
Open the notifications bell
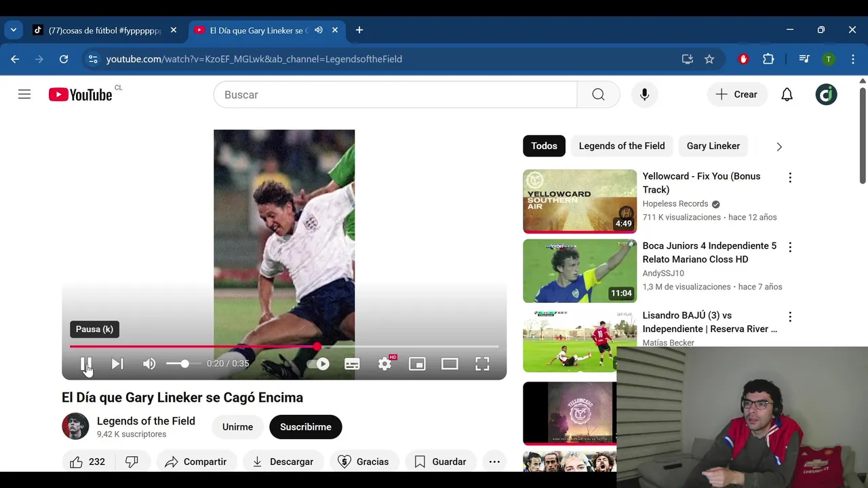pyautogui.click(x=787, y=95)
